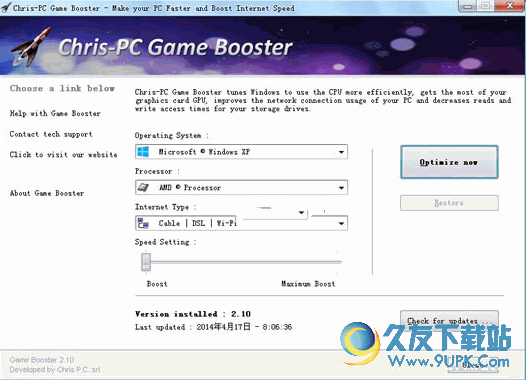Viewport: 526px width, 380px height.
Task: Open Contact tech support link
Action: 51,134
